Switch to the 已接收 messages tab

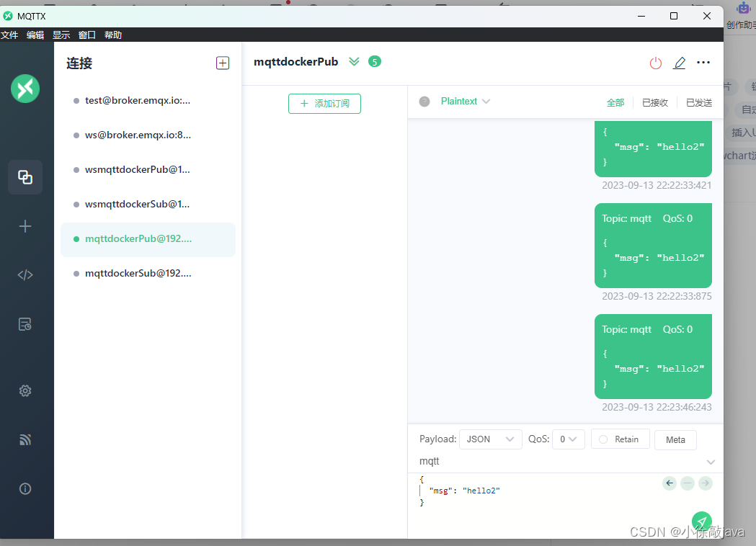click(x=655, y=103)
